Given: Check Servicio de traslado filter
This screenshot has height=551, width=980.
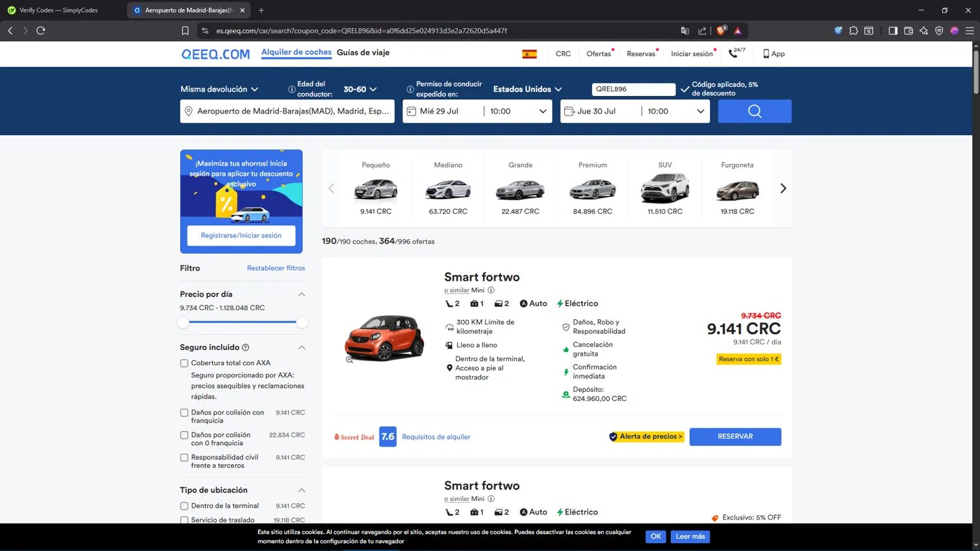Looking at the screenshot, I should (184, 520).
